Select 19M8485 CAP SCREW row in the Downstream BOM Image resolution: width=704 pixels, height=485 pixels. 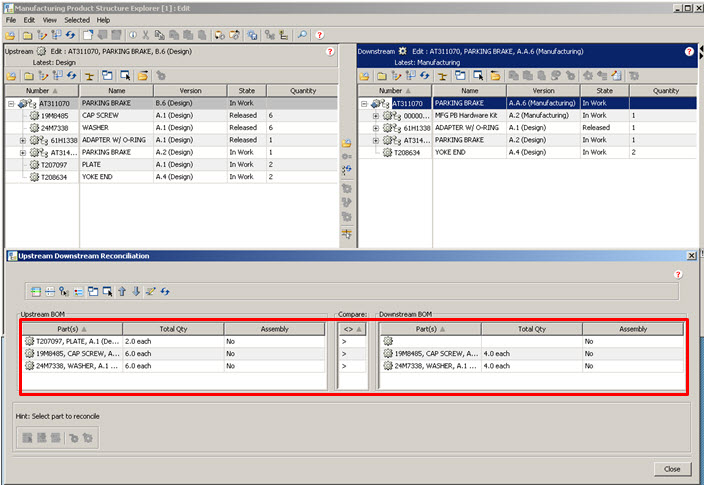(532, 353)
